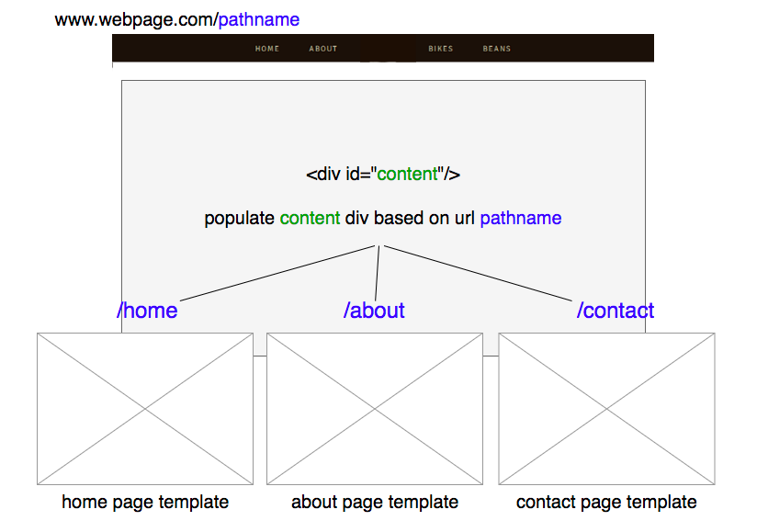757x532 pixels.
Task: Open the HOME navigation link
Action: [x=267, y=49]
